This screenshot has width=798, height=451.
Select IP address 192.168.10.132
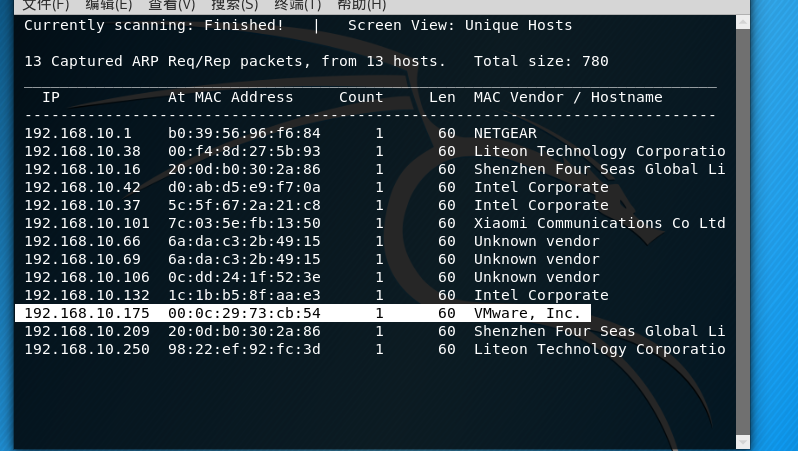(x=87, y=295)
